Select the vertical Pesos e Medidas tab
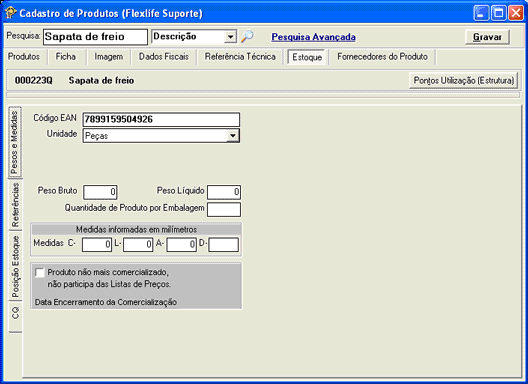Image resolution: width=528 pixels, height=384 pixels. pos(14,142)
